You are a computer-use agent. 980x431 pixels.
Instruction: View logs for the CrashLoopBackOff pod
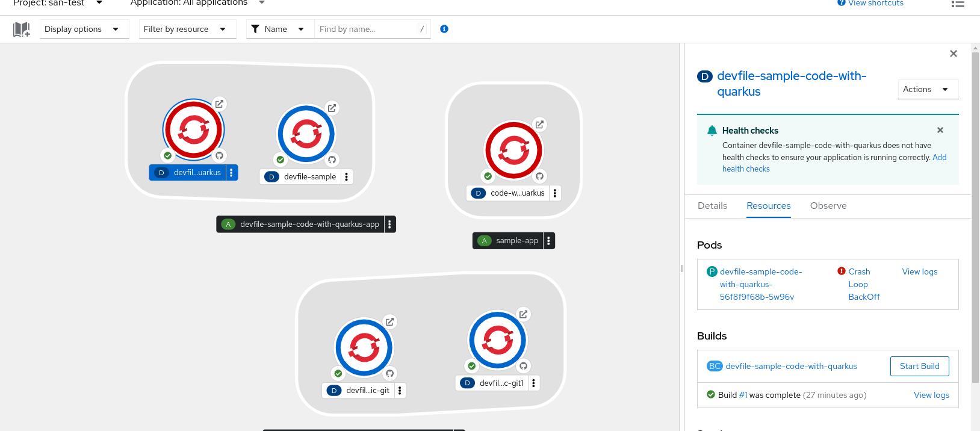click(x=920, y=271)
